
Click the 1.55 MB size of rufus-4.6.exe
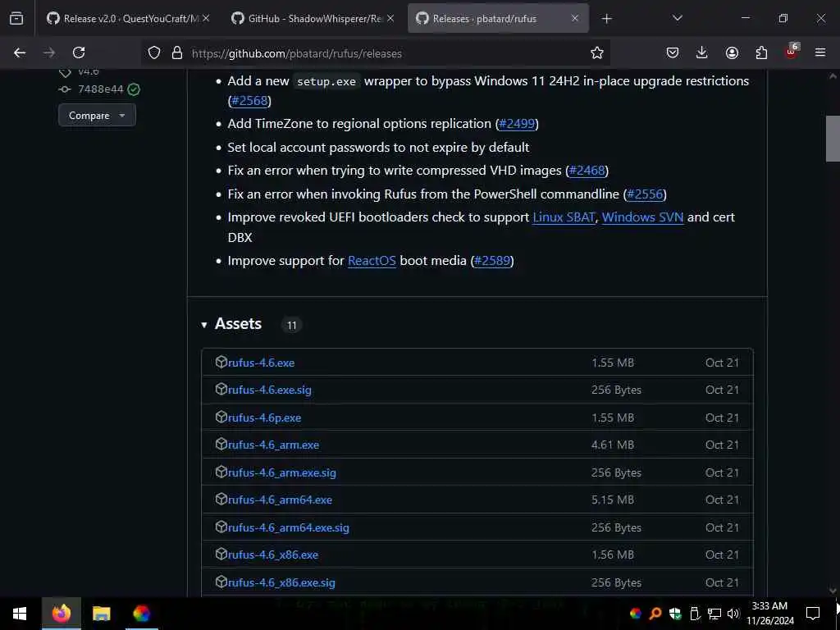click(612, 363)
